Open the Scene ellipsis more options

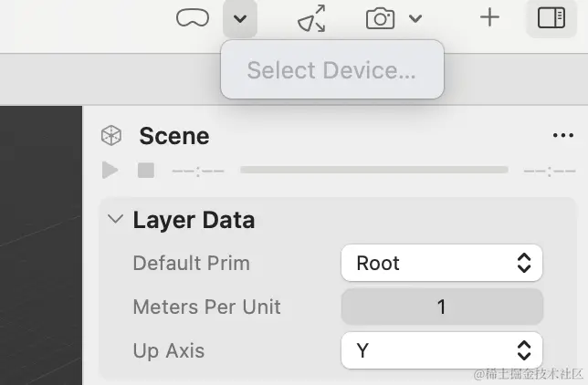point(563,135)
